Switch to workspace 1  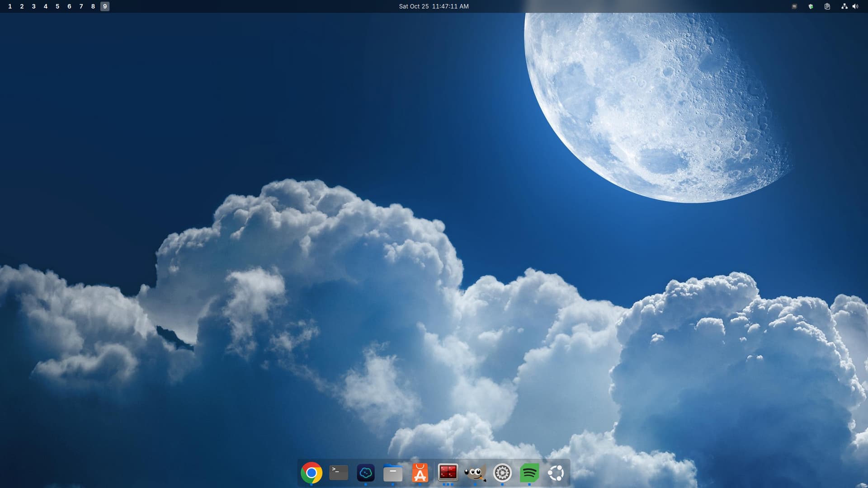(10, 6)
